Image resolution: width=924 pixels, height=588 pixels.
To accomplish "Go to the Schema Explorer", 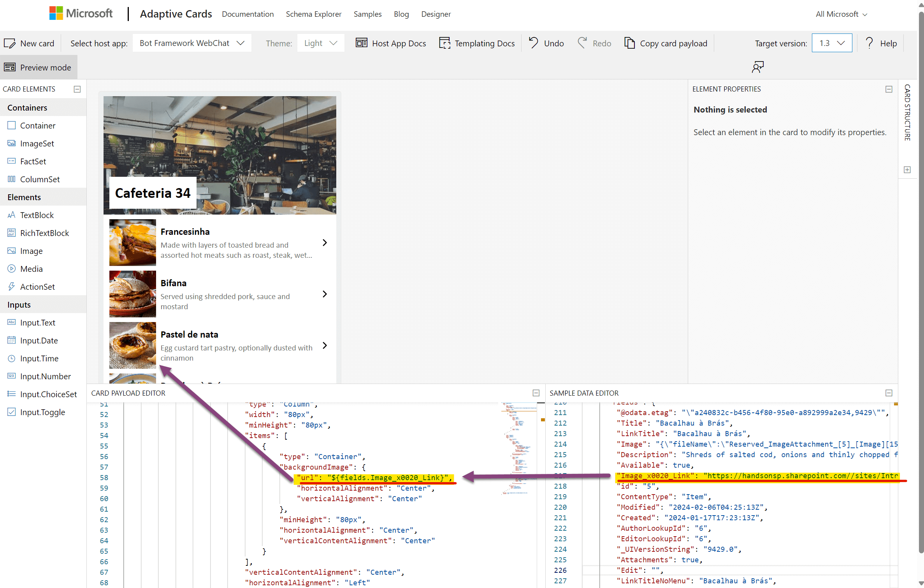I will (x=314, y=14).
